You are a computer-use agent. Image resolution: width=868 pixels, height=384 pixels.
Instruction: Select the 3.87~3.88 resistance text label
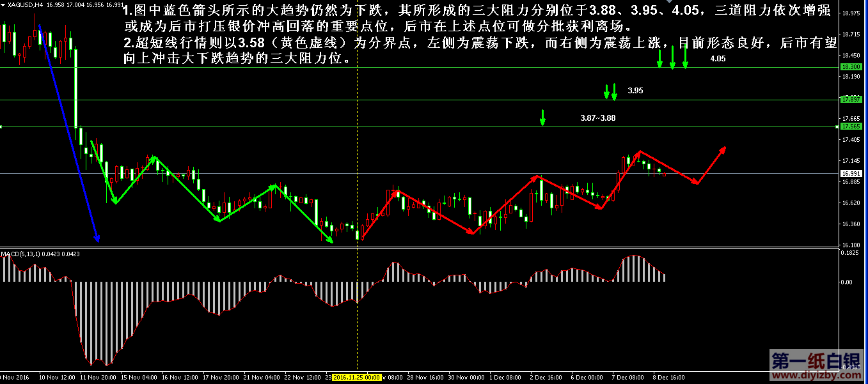[598, 118]
